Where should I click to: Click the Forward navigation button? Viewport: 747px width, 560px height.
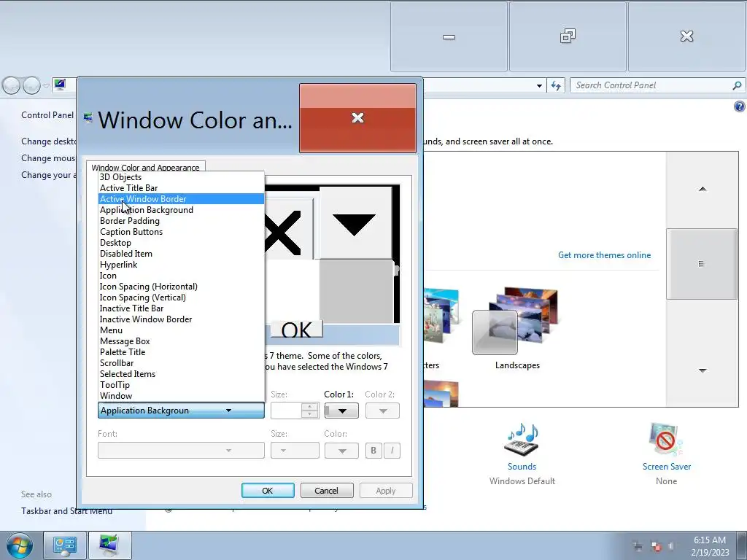pos(31,86)
